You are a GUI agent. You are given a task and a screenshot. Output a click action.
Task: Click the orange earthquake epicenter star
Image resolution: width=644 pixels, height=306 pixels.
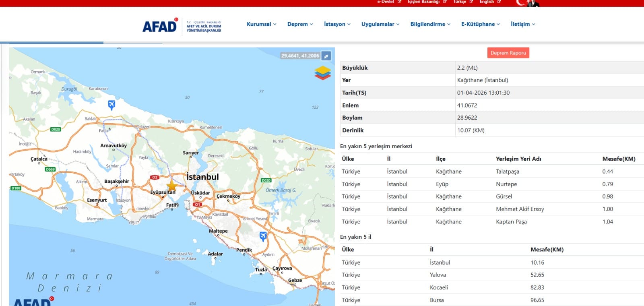point(172,186)
